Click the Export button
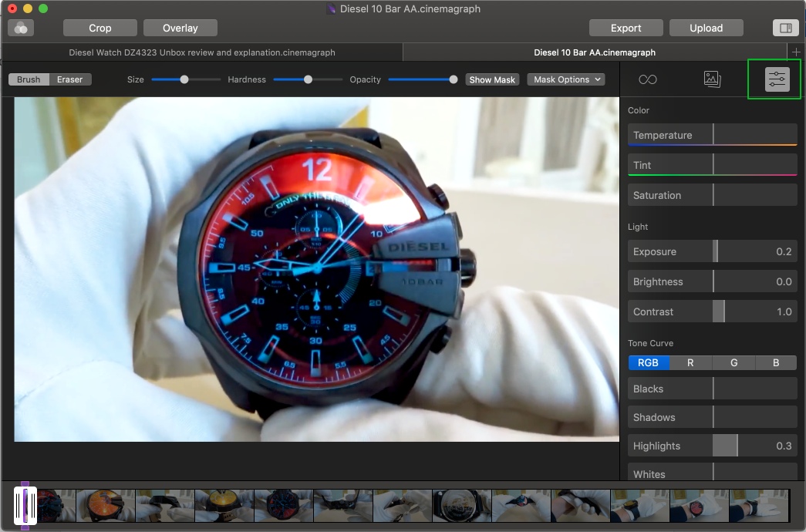This screenshot has width=806, height=532. click(626, 28)
